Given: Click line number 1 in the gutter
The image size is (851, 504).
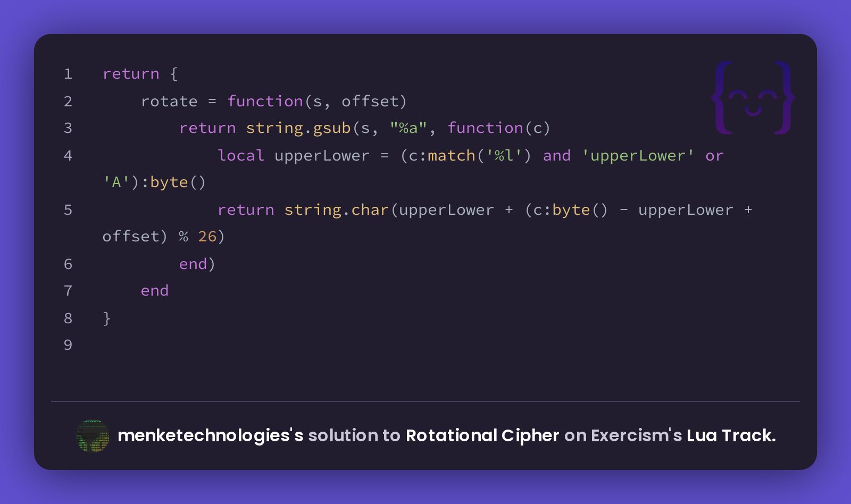Looking at the screenshot, I should [68, 74].
